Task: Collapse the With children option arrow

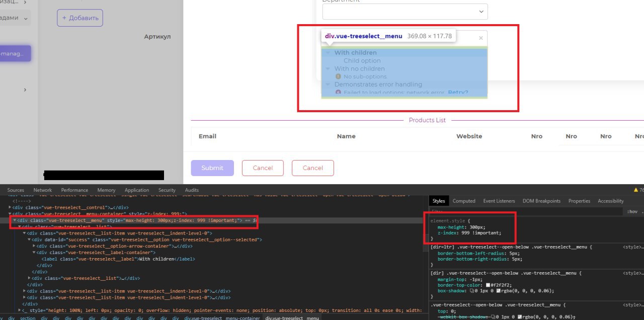Action: point(328,52)
